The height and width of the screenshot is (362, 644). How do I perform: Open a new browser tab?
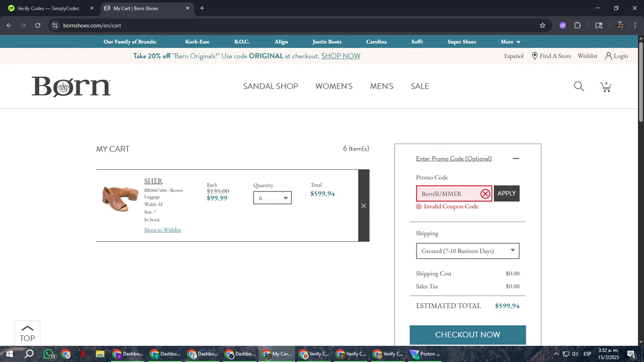click(202, 8)
